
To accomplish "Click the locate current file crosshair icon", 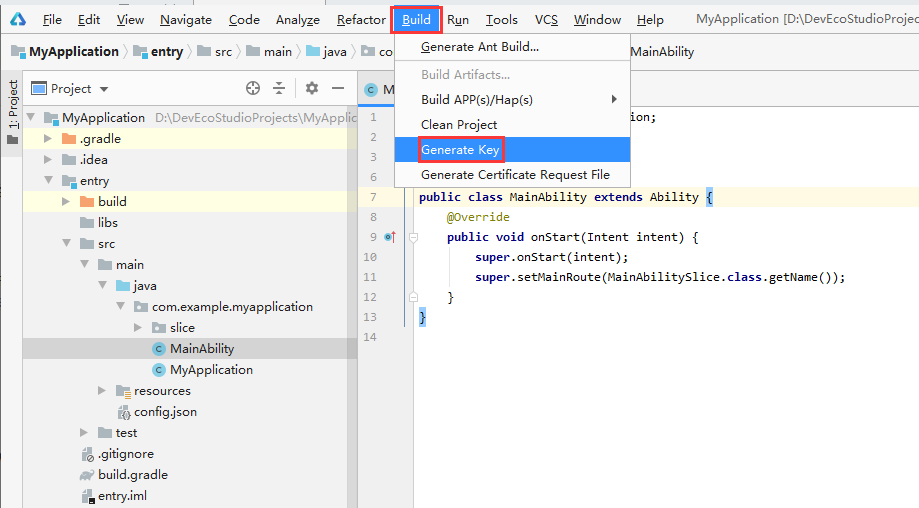I will pos(253,88).
